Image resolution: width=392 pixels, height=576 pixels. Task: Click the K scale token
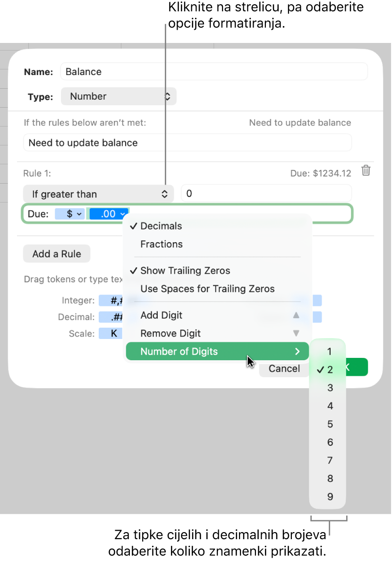[114, 333]
